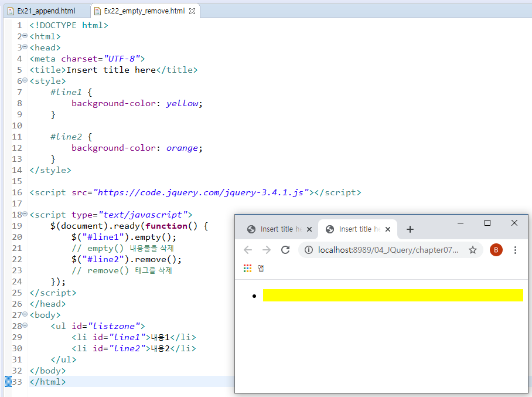
Task: Click the <!DOCTYPE html> declaration
Action: (69, 25)
